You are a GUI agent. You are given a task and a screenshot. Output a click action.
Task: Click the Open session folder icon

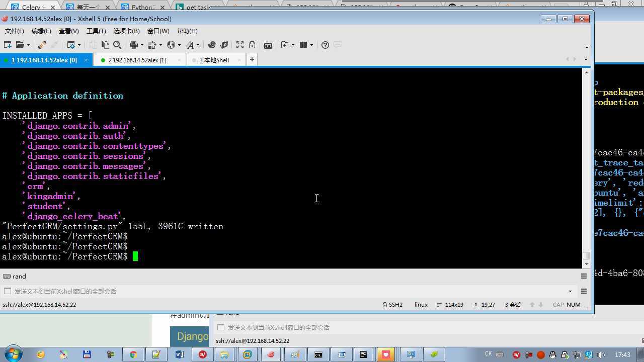coord(20,45)
